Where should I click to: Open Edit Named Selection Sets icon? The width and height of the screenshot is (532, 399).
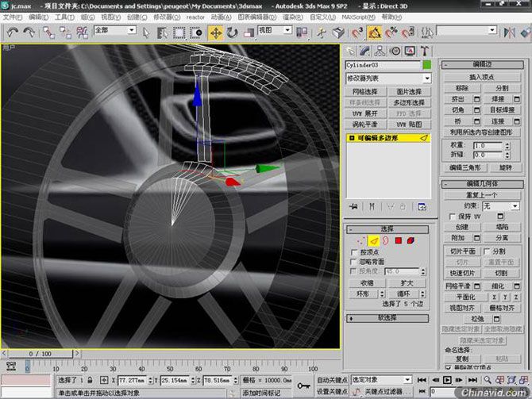(426, 33)
